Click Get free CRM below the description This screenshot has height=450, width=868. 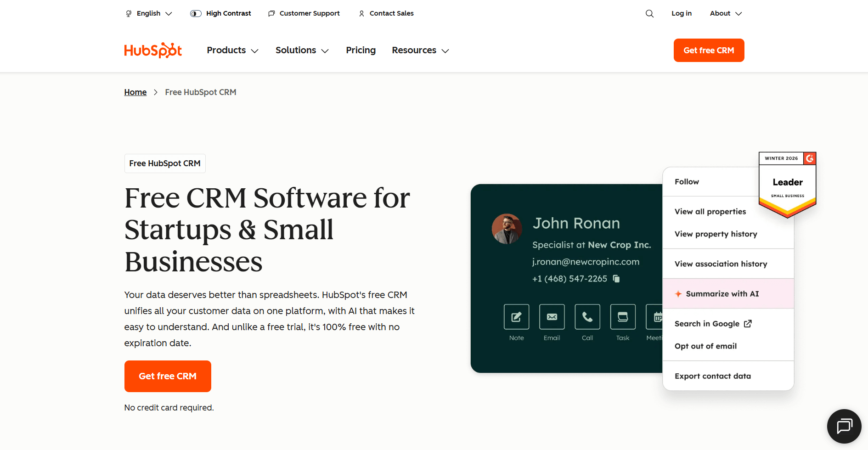(x=168, y=376)
